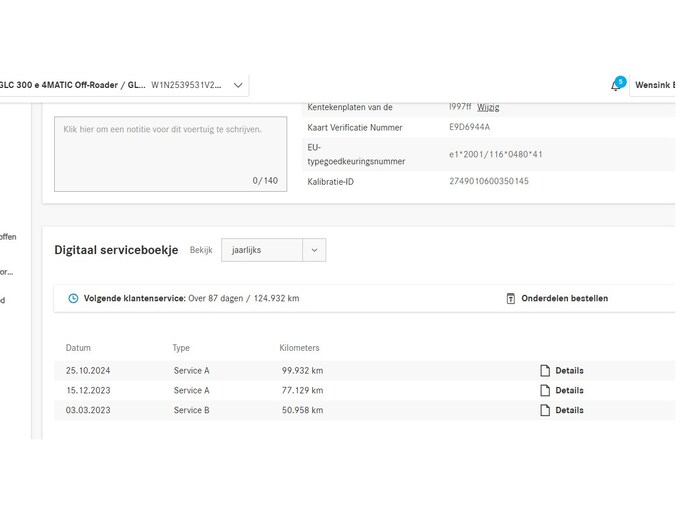
Task: Focus the vehicle note text area
Action: (170, 153)
